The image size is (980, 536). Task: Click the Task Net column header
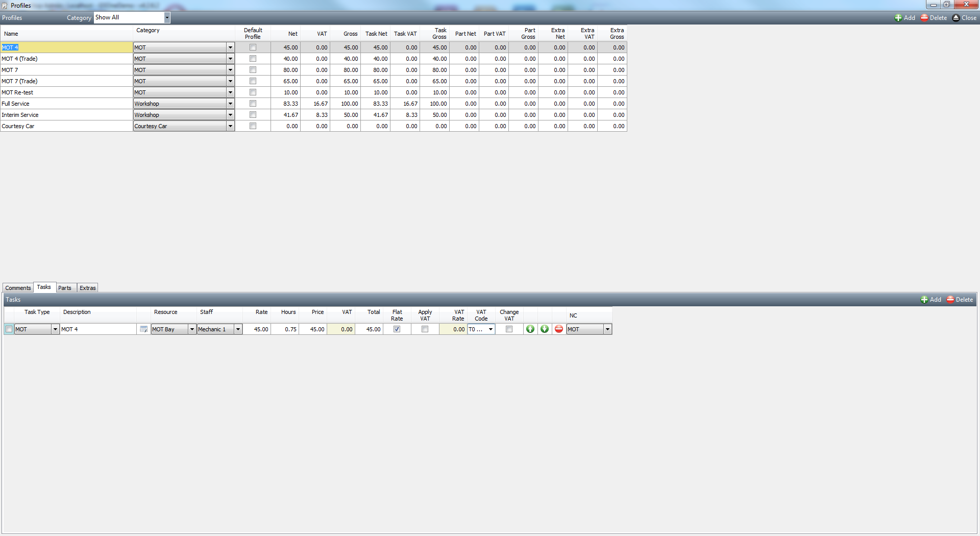(376, 34)
